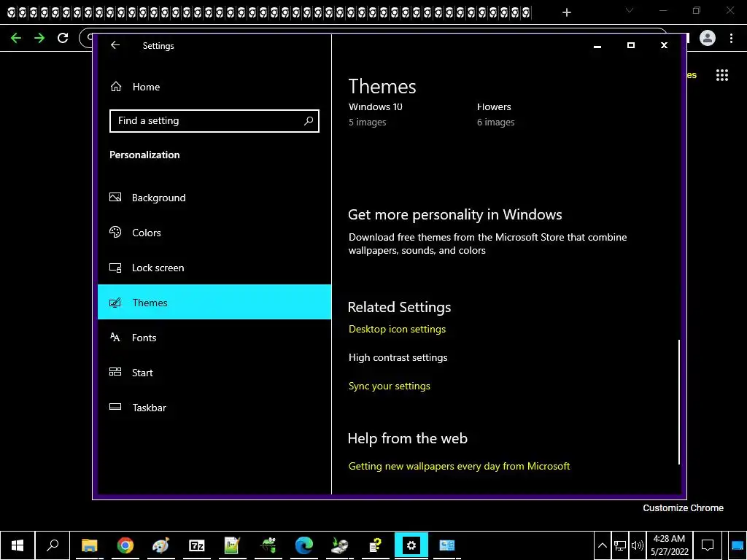Open High contrast settings link

click(x=398, y=357)
